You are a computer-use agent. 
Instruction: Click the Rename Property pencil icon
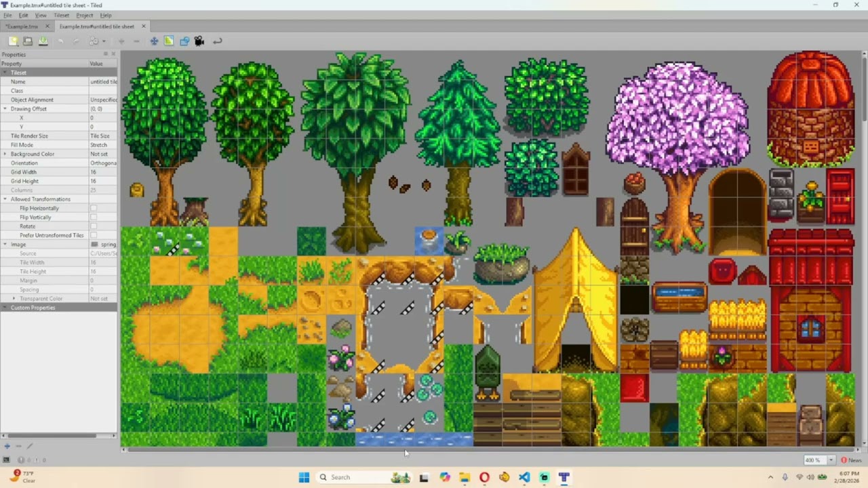pos(29,446)
